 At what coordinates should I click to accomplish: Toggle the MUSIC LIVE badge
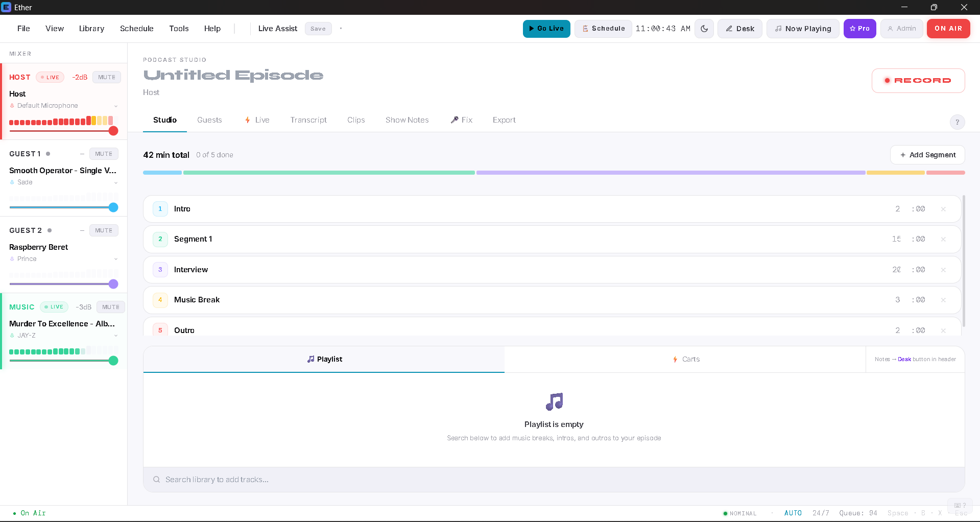click(54, 307)
